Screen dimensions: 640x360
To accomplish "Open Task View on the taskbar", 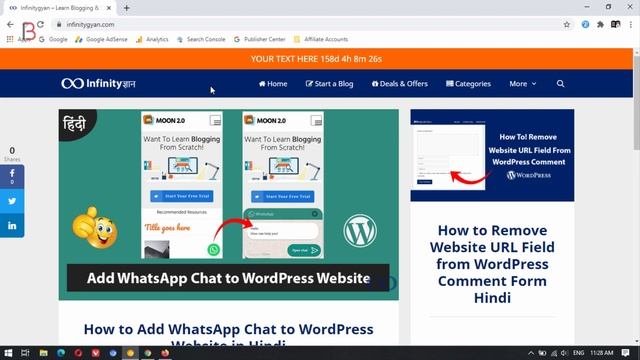I will 25,353.
